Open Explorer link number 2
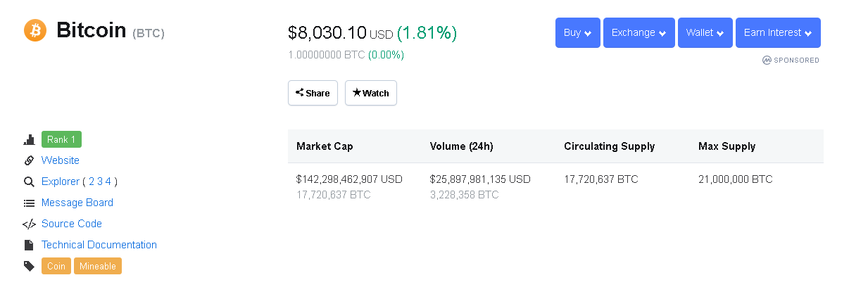The image size is (868, 306). (92, 181)
